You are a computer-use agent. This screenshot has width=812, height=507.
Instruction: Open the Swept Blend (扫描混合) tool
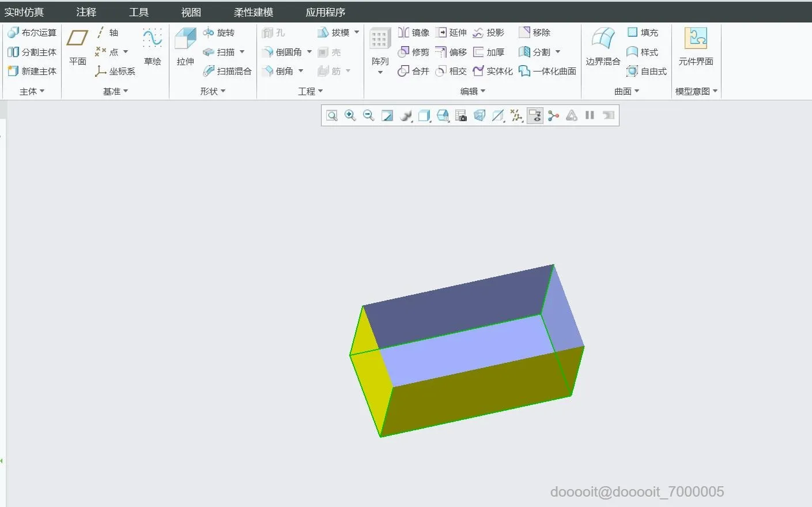click(x=228, y=71)
